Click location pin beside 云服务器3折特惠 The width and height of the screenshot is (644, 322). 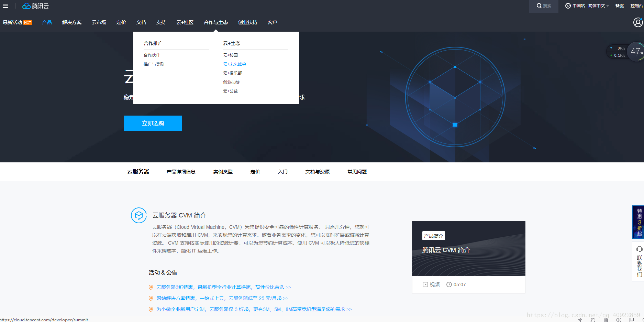click(x=151, y=287)
